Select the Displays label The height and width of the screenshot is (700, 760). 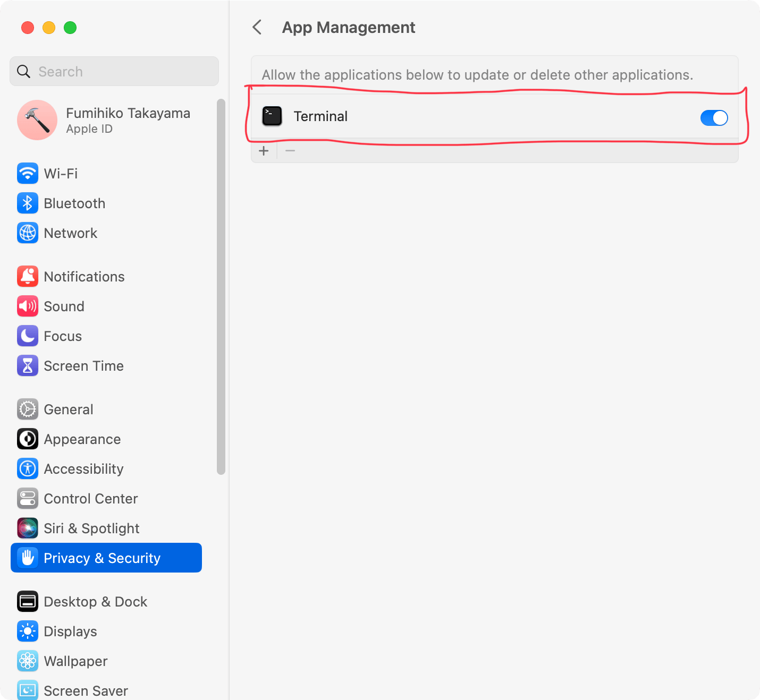click(x=70, y=631)
